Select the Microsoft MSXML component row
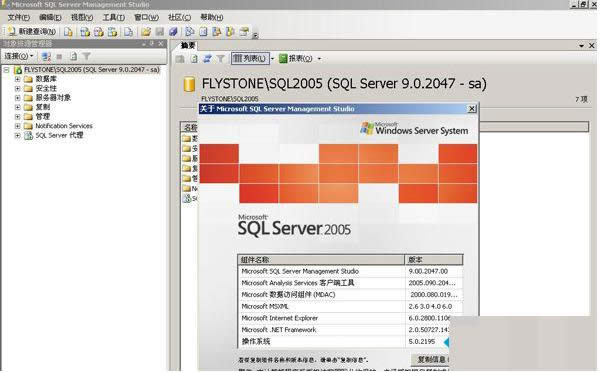This screenshot has height=372, width=600. 350,307
